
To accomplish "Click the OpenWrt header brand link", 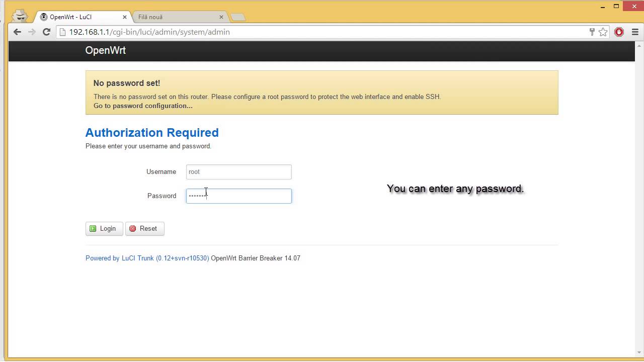I will click(x=105, y=50).
